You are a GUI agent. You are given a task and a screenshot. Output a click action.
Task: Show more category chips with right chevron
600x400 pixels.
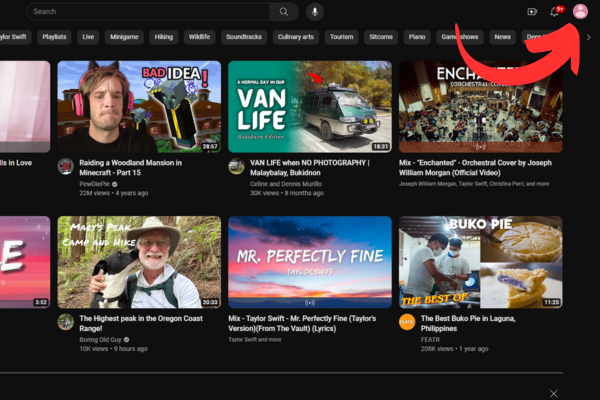(x=589, y=37)
